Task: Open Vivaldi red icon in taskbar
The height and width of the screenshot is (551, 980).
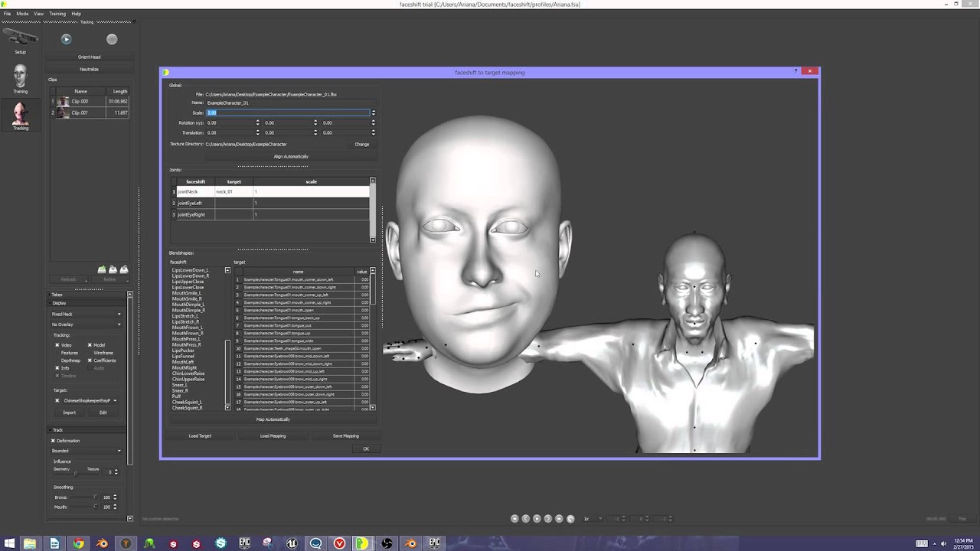Action: coord(339,543)
